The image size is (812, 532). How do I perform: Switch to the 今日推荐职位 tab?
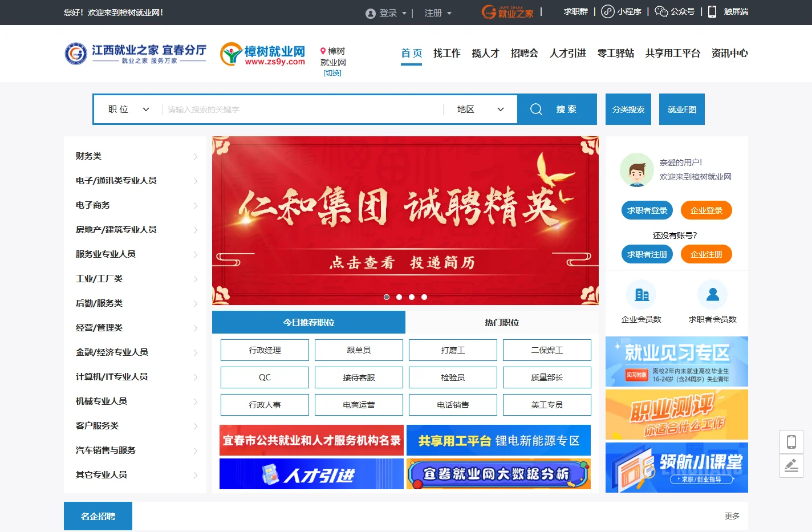(308, 322)
